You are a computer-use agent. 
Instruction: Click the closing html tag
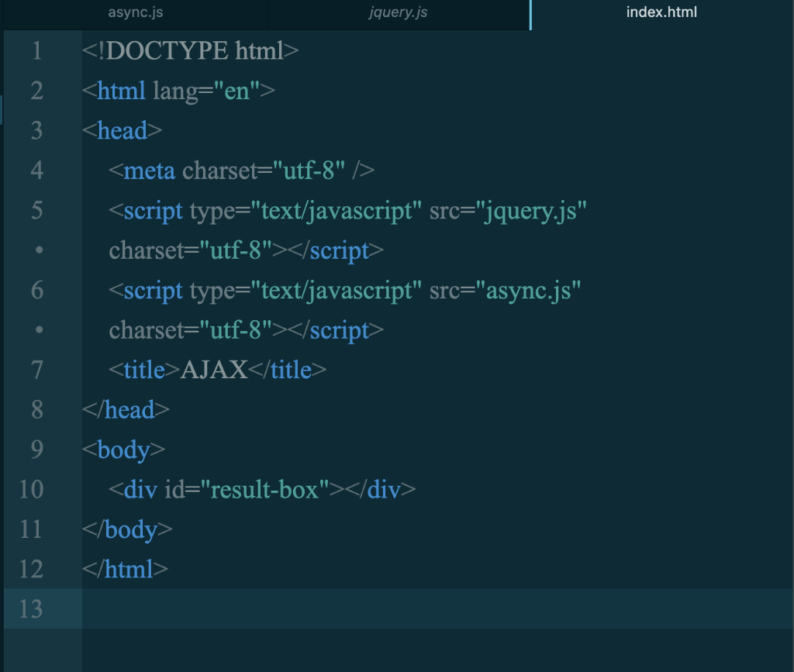click(x=125, y=570)
